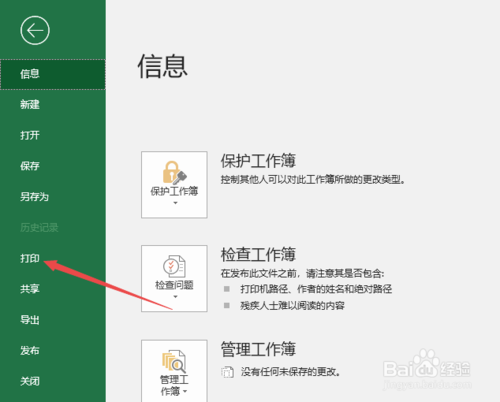
Task: Select 新建 in the sidebar
Action: click(30, 105)
